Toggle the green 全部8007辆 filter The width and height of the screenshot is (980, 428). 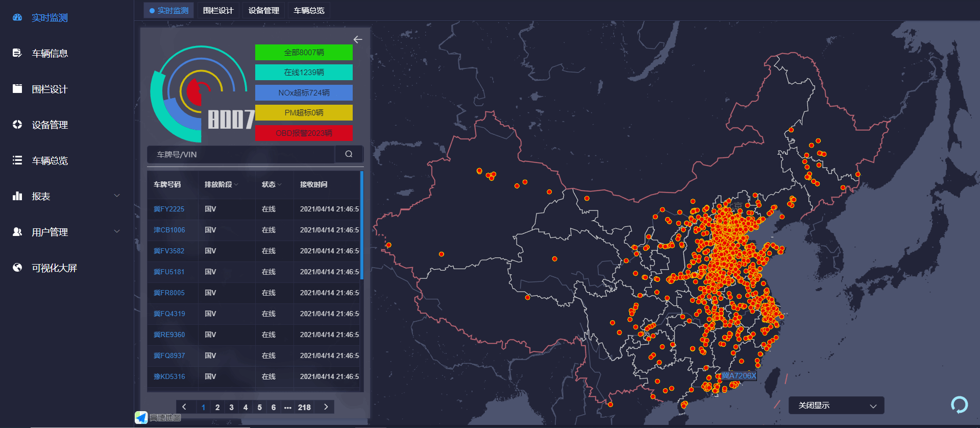pos(304,52)
